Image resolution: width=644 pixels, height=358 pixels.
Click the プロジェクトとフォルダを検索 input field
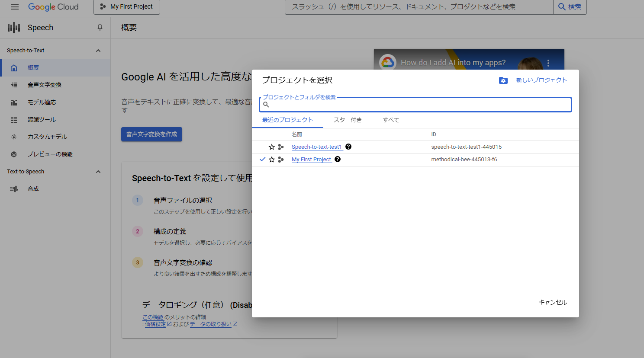(415, 104)
